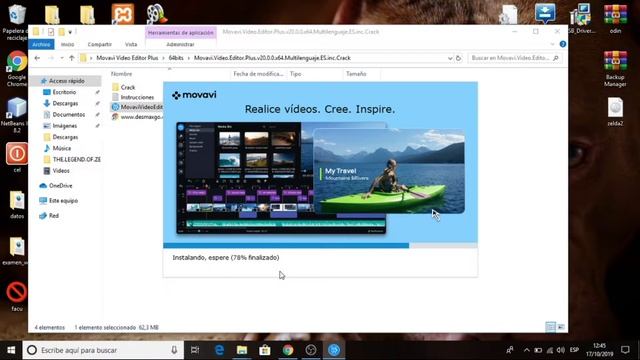
Task: Open the 'cel' desktop icon
Action: (x=17, y=157)
